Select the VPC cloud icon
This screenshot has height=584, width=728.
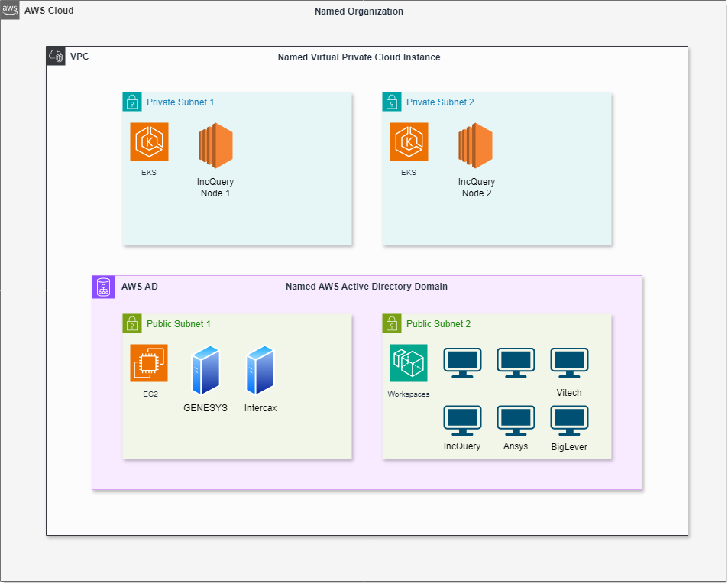[56, 56]
